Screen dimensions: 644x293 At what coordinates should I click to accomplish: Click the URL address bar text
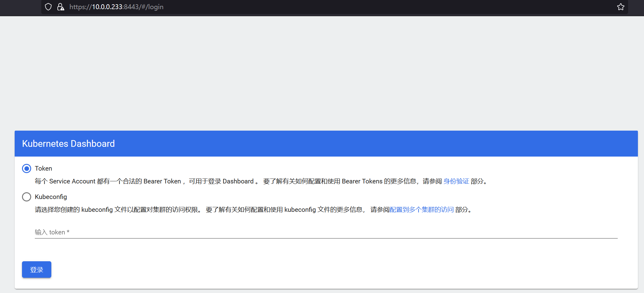(116, 7)
